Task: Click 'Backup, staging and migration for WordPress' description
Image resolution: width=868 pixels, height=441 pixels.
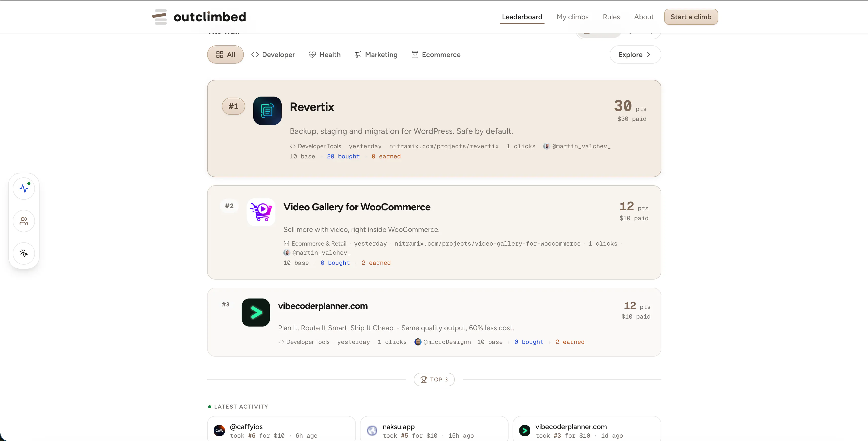Action: tap(401, 131)
